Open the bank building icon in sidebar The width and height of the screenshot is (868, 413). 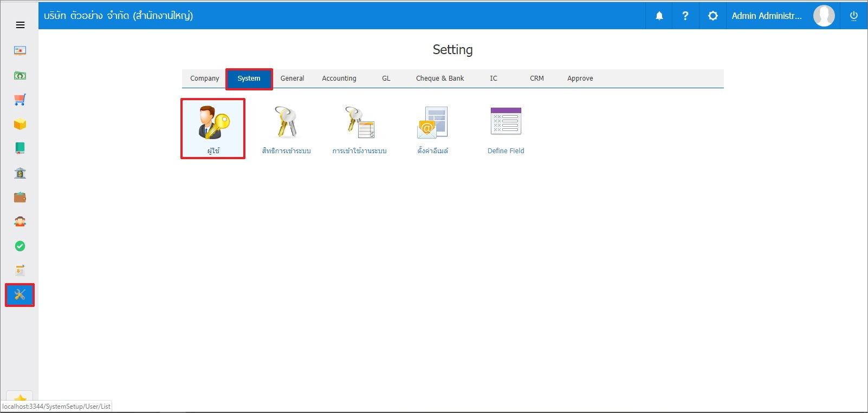pos(20,173)
